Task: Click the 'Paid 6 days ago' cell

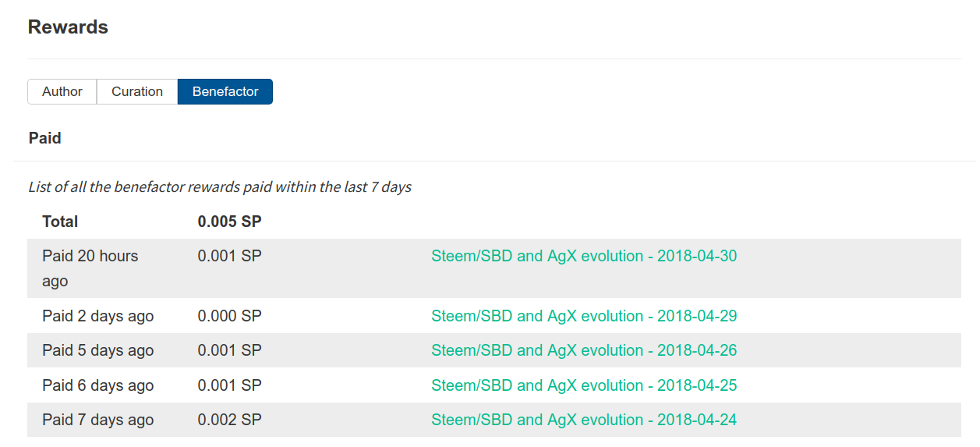Action: pos(98,385)
